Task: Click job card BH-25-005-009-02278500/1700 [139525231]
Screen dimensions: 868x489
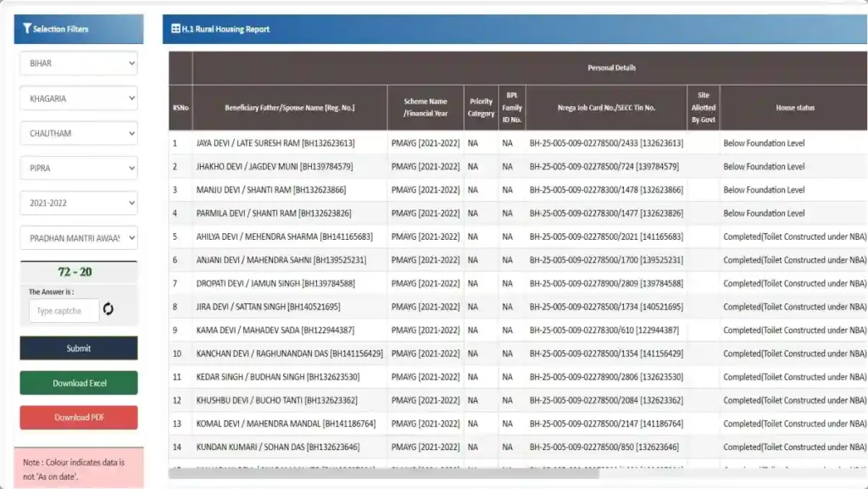Action: pos(606,260)
